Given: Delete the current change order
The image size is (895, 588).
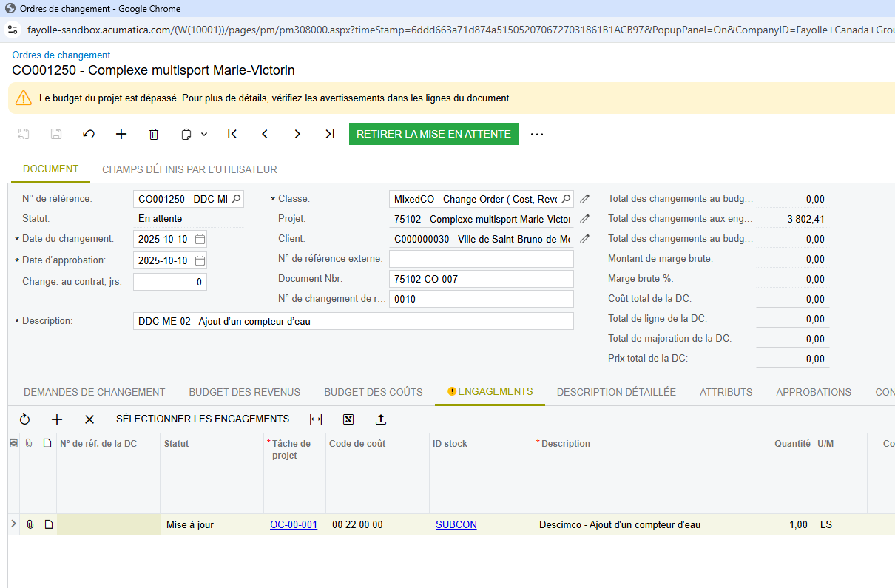Looking at the screenshot, I should pos(154,134).
